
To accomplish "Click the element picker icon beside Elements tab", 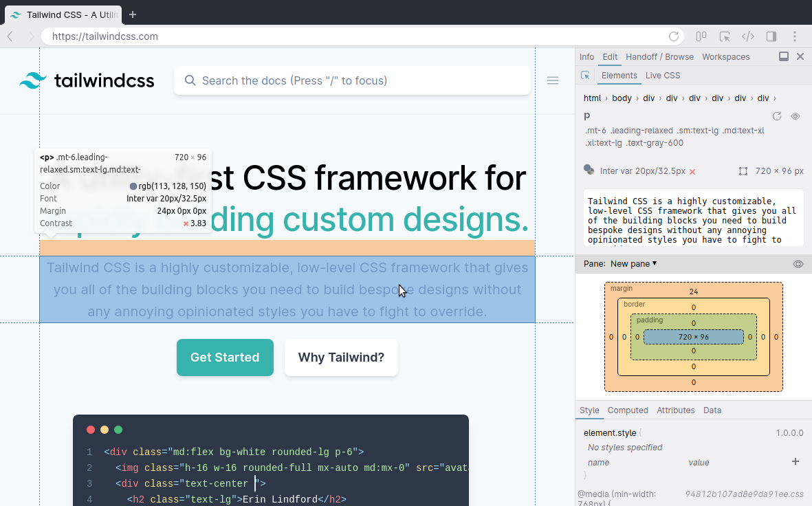I will [585, 76].
